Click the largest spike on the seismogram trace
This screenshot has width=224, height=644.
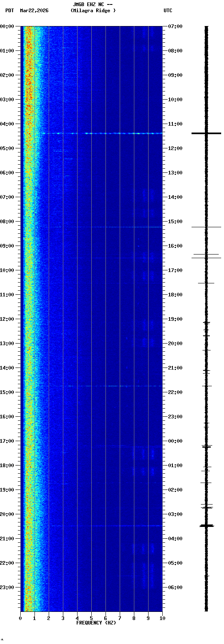pyautogui.click(x=206, y=133)
